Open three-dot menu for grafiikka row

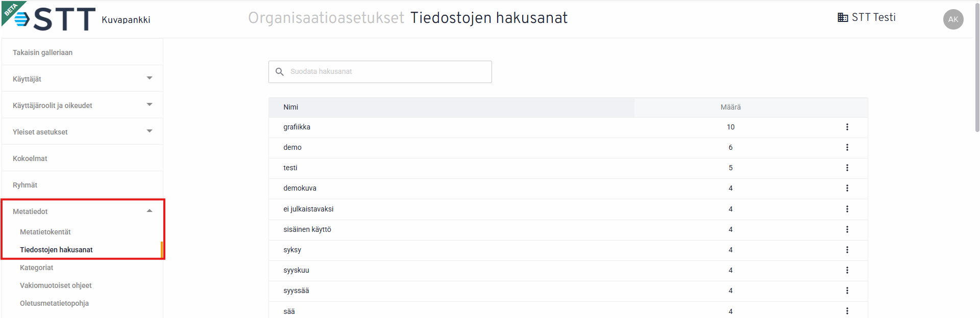847,127
